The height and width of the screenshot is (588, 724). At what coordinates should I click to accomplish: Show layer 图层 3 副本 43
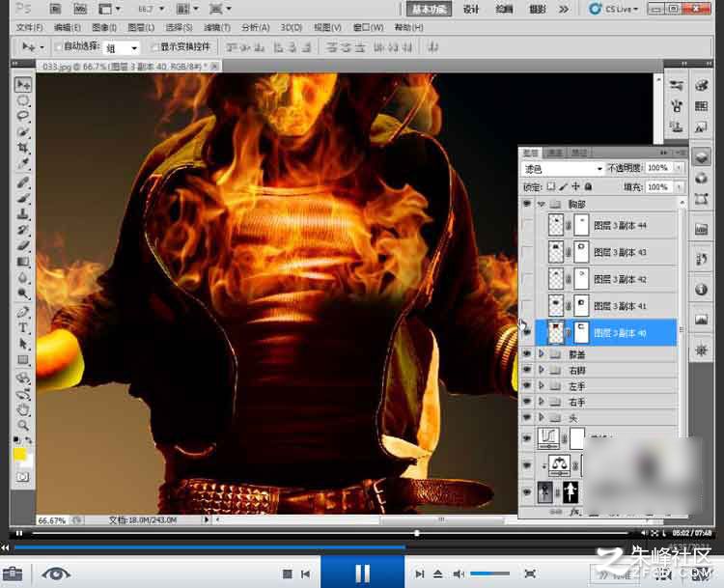click(526, 252)
